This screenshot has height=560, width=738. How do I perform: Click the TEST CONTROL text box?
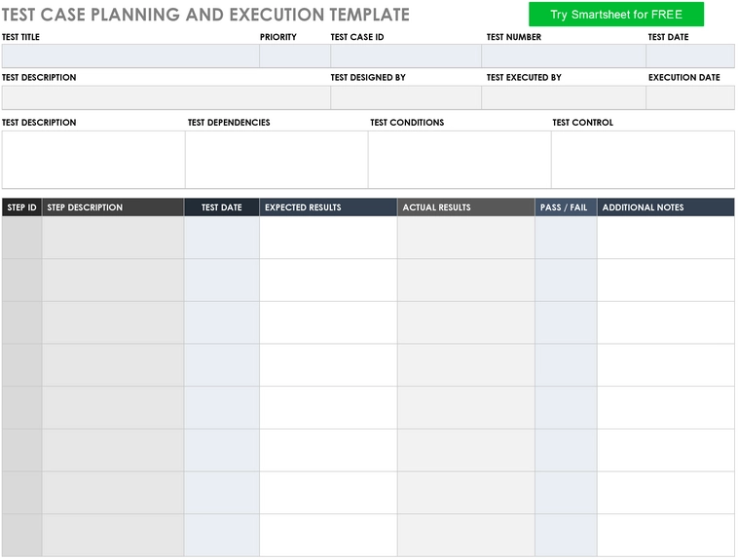pyautogui.click(x=643, y=160)
